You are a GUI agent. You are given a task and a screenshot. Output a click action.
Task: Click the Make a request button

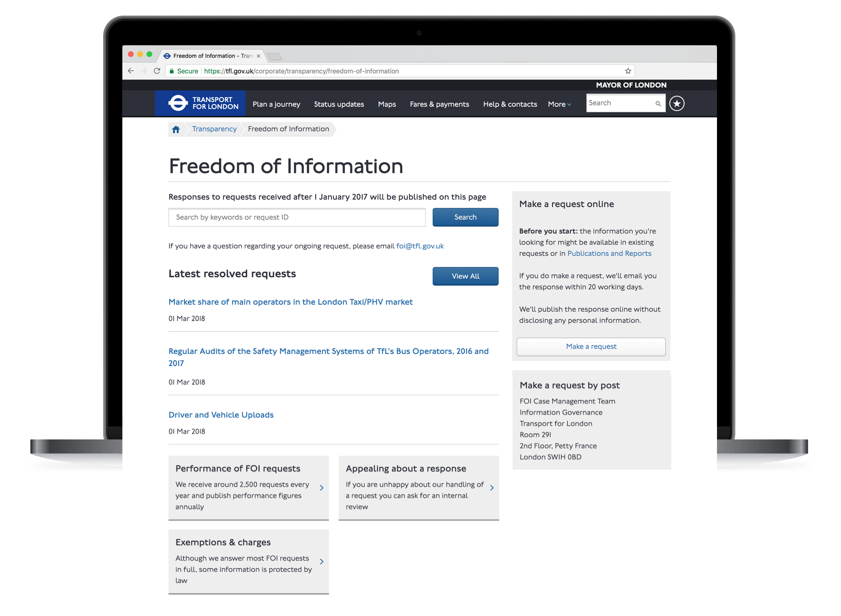point(591,347)
